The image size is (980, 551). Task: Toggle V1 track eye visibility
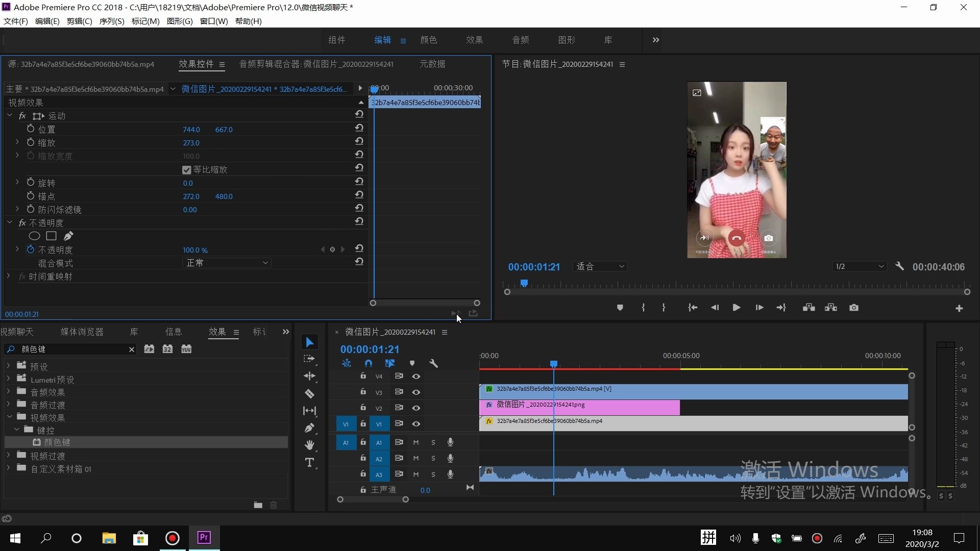[x=416, y=424]
